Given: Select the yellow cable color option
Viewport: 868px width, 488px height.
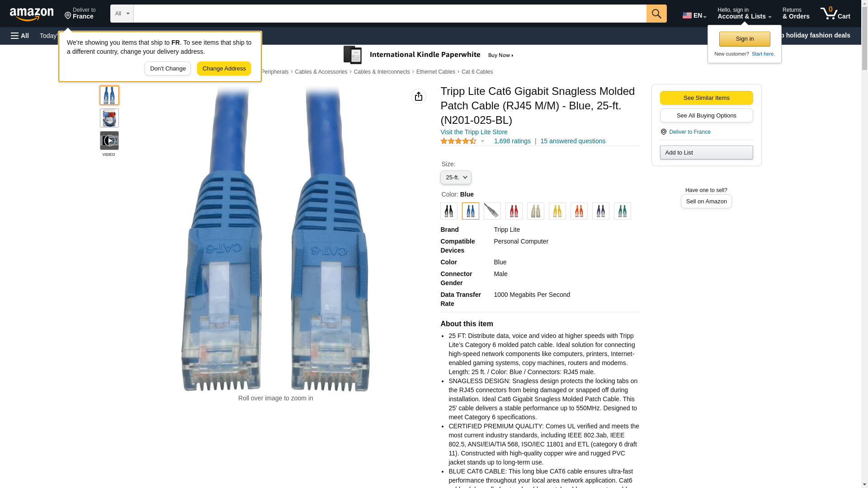Looking at the screenshot, I should [x=557, y=211].
